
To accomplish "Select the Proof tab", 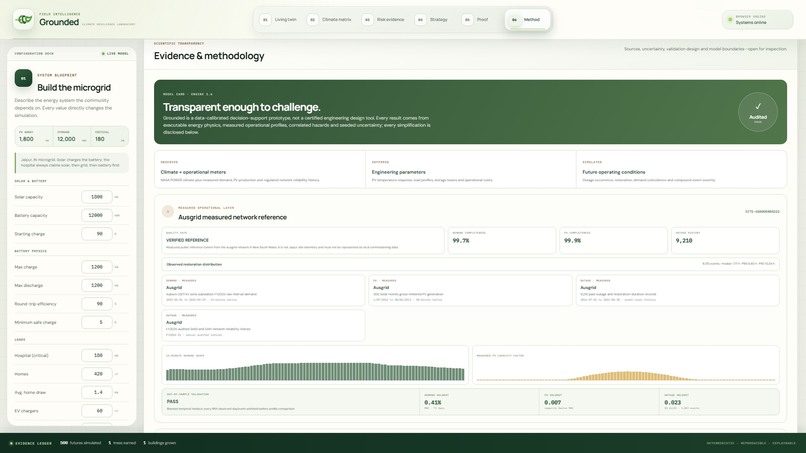I will (x=476, y=20).
